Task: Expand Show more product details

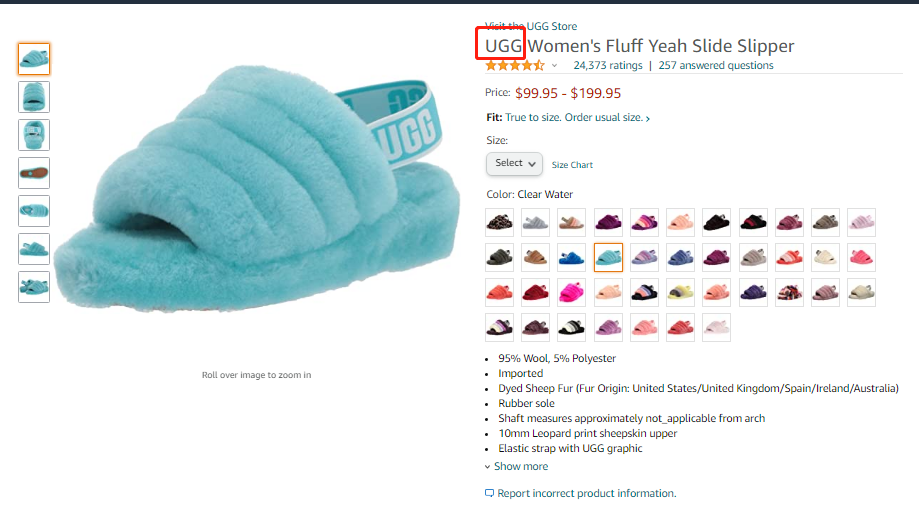Action: coord(520,466)
